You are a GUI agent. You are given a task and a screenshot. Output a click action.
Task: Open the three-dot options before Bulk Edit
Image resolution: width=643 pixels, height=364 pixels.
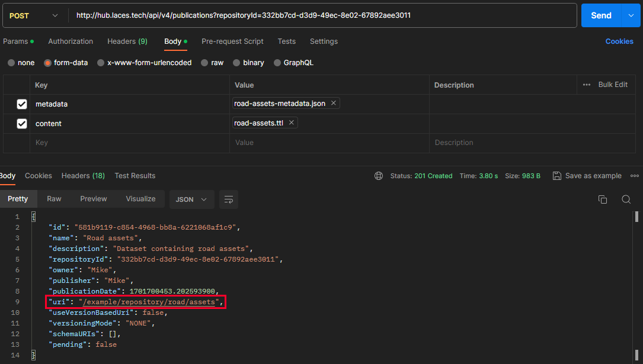pos(587,85)
